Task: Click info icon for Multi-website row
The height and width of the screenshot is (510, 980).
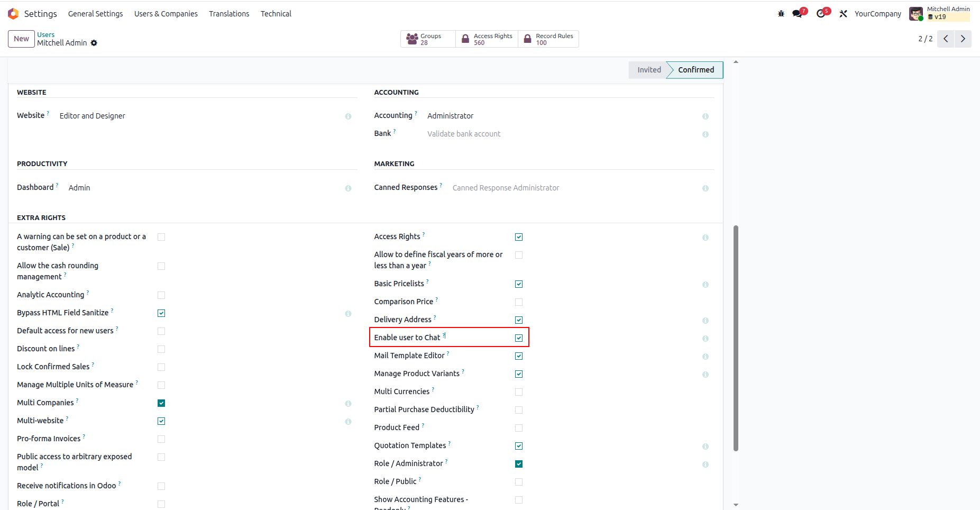Action: [348, 422]
